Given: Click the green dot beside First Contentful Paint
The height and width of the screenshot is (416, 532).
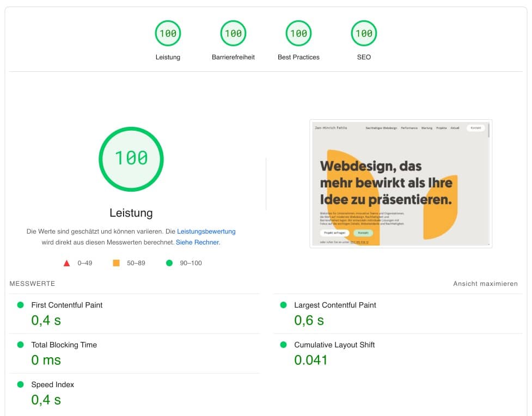Looking at the screenshot, I should [20, 305].
